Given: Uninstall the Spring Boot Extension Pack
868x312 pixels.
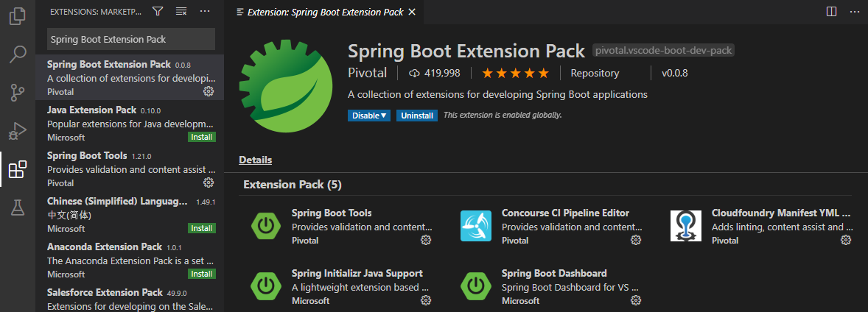Looking at the screenshot, I should [417, 116].
